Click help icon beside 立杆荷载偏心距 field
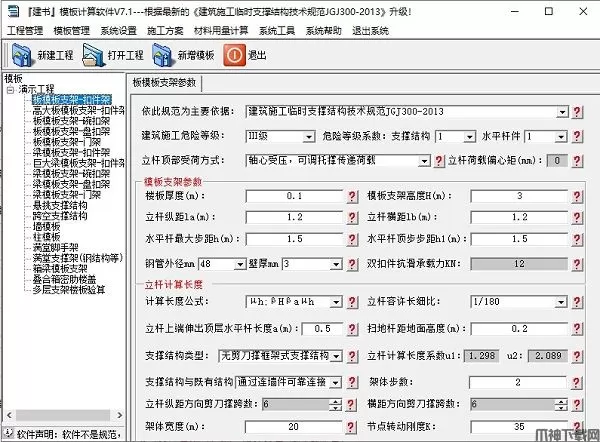 tap(577, 161)
